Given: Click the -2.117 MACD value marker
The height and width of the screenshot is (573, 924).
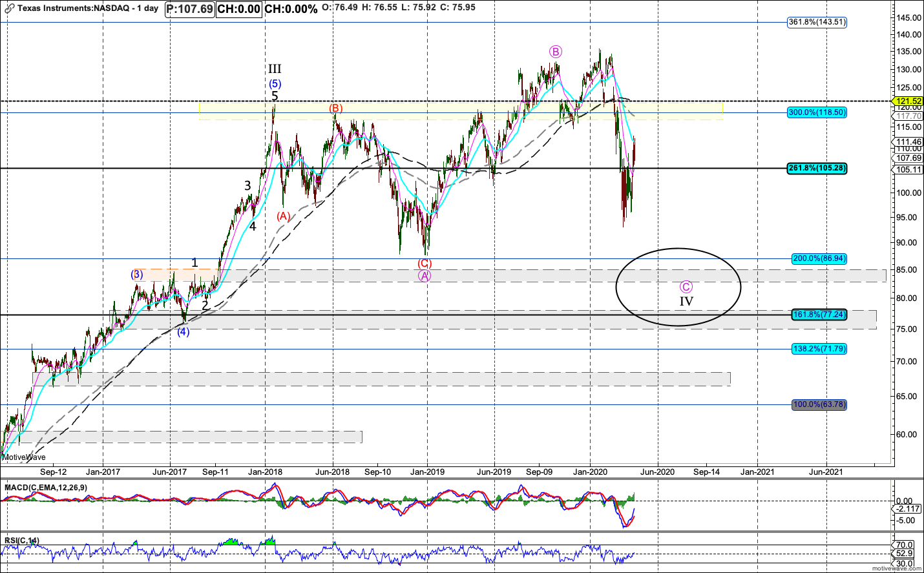Looking at the screenshot, I should pyautogui.click(x=908, y=509).
